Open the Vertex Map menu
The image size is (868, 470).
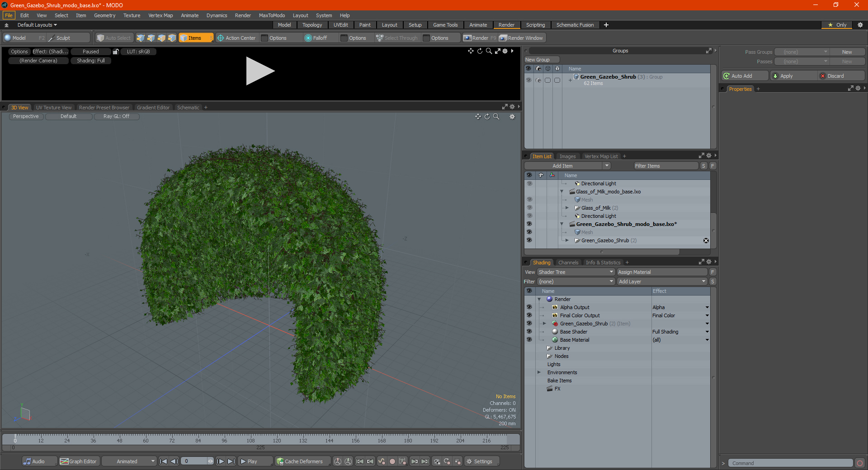160,15
